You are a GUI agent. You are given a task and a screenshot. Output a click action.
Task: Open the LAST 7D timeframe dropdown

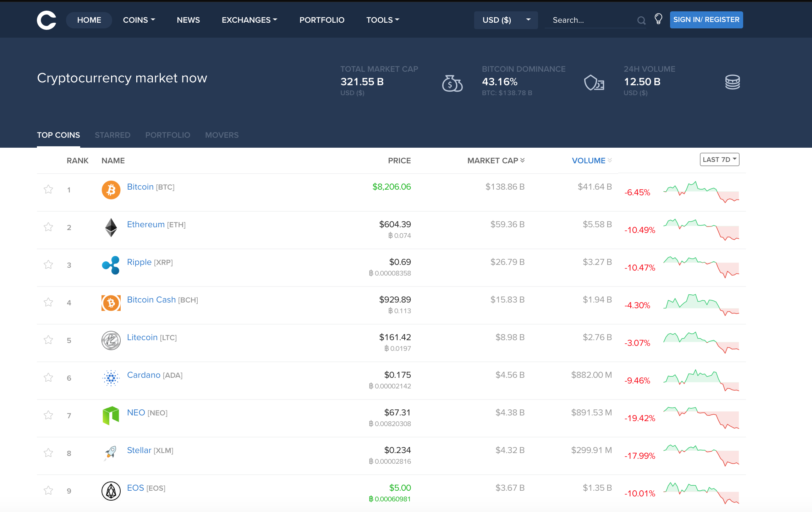[x=719, y=159]
